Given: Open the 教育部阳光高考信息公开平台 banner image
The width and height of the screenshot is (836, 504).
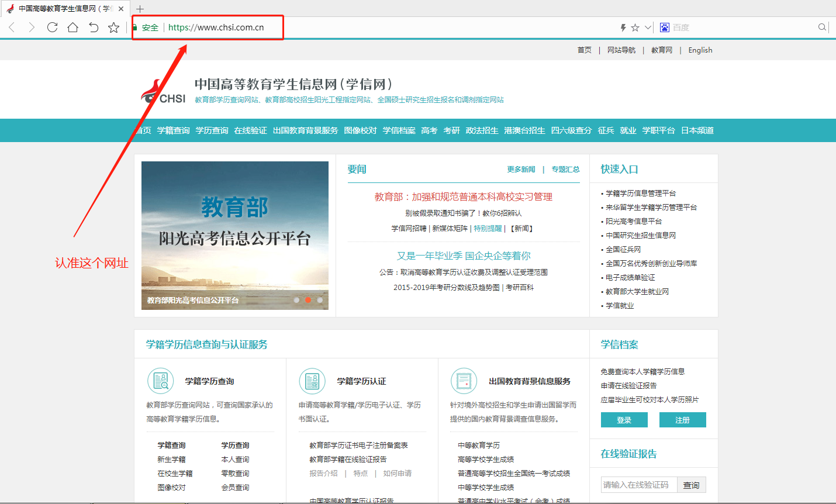Looking at the screenshot, I should tap(235, 236).
